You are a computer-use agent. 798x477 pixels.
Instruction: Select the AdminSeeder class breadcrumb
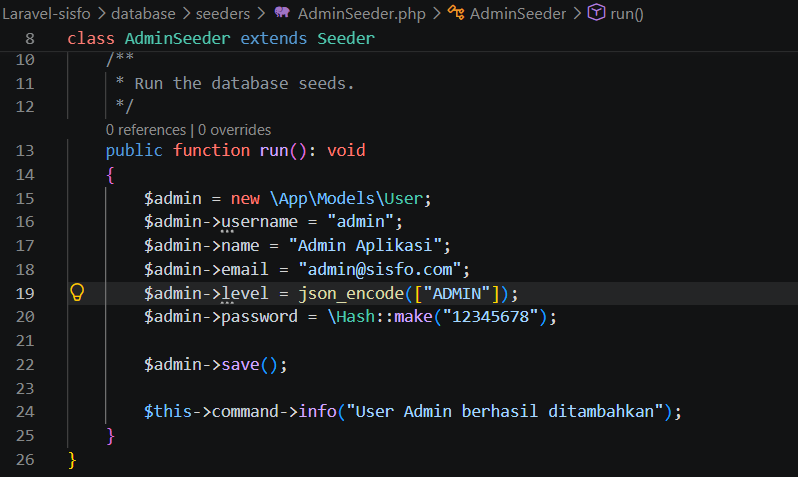(x=518, y=14)
